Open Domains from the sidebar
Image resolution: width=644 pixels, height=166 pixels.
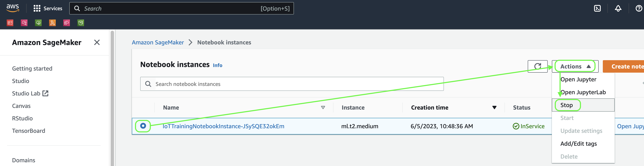[x=24, y=160]
